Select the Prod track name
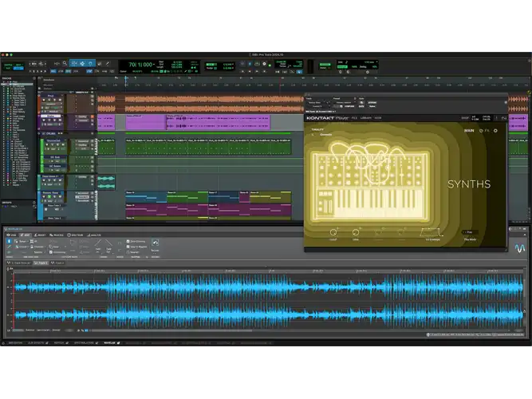532x399 pixels. [x=50, y=96]
